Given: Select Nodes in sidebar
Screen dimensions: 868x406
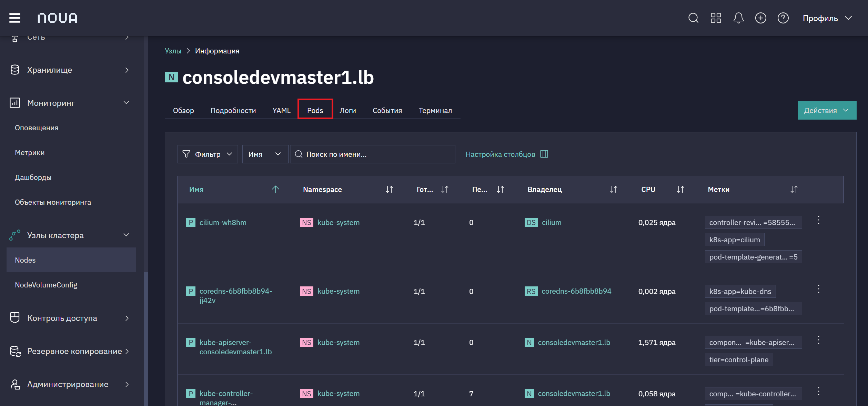Looking at the screenshot, I should pos(71,260).
